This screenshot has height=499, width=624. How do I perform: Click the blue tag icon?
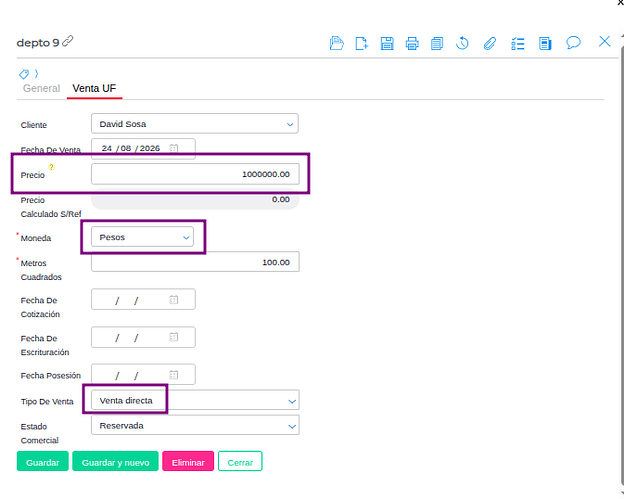pyautogui.click(x=24, y=74)
